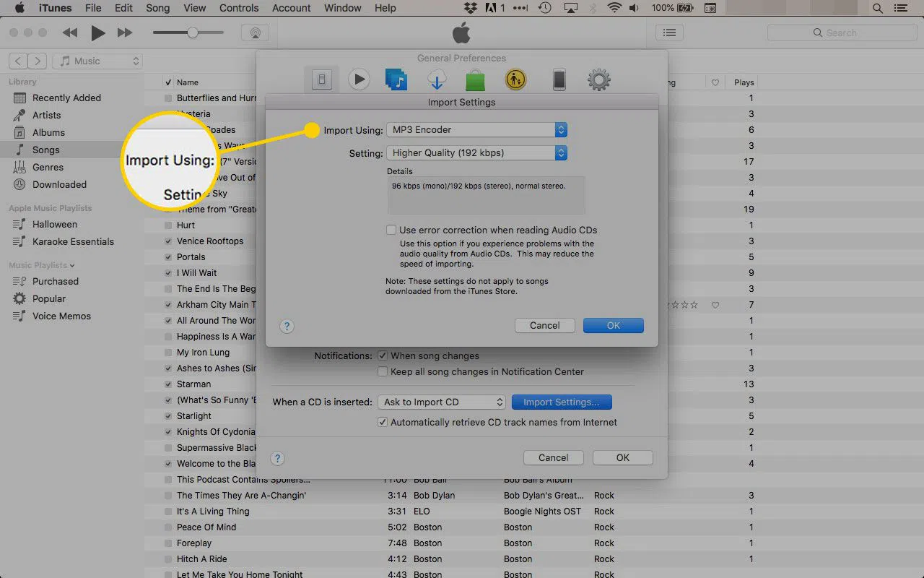Image resolution: width=924 pixels, height=578 pixels.
Task: Select Recently Added in Library sidebar
Action: pos(66,98)
